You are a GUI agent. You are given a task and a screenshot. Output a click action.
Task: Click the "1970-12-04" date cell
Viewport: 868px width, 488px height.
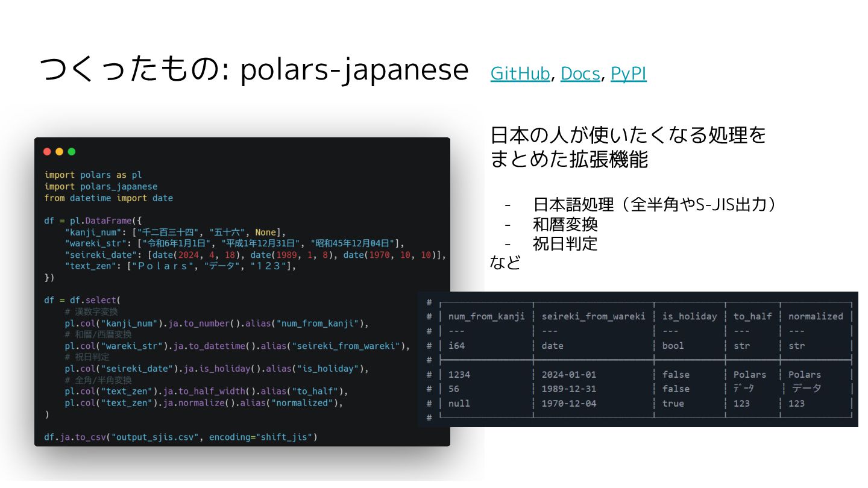tap(568, 404)
